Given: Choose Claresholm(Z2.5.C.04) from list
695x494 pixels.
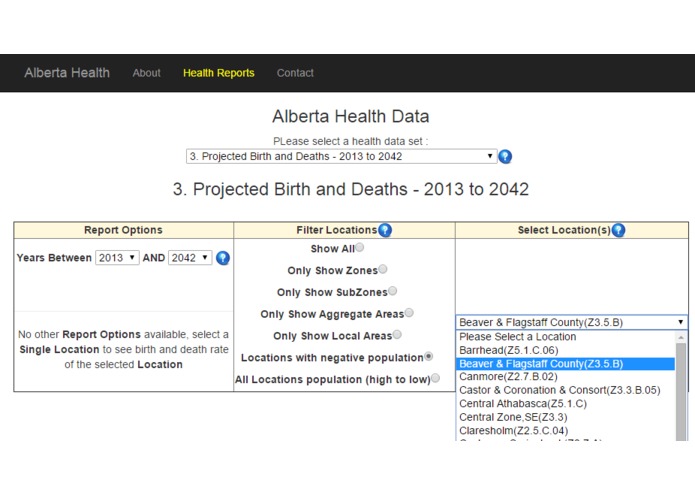Looking at the screenshot, I should click(x=565, y=431).
